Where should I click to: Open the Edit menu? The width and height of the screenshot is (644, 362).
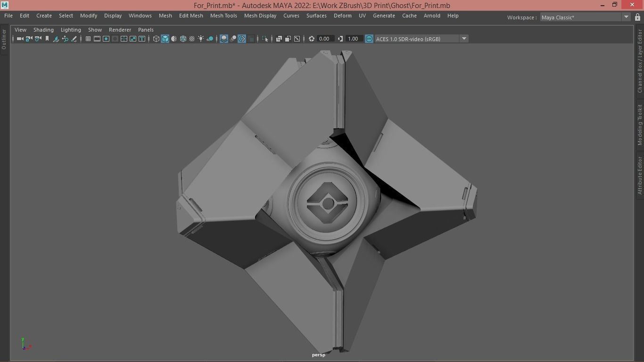coord(25,16)
